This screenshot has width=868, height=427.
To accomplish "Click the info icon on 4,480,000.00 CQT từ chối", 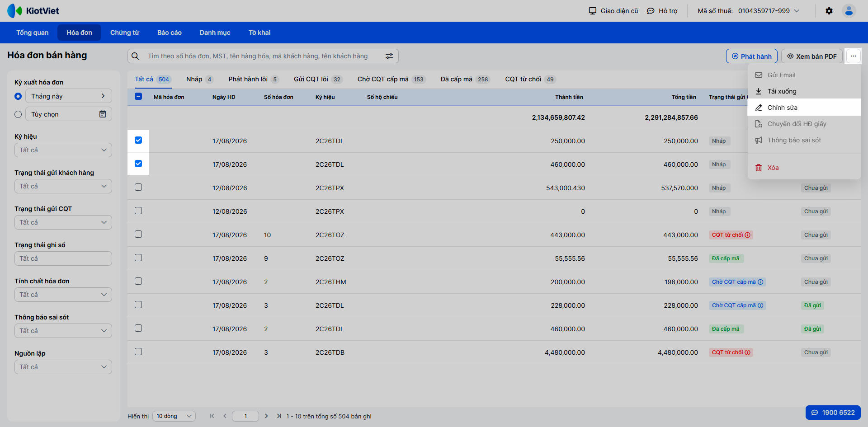I will pos(748,352).
